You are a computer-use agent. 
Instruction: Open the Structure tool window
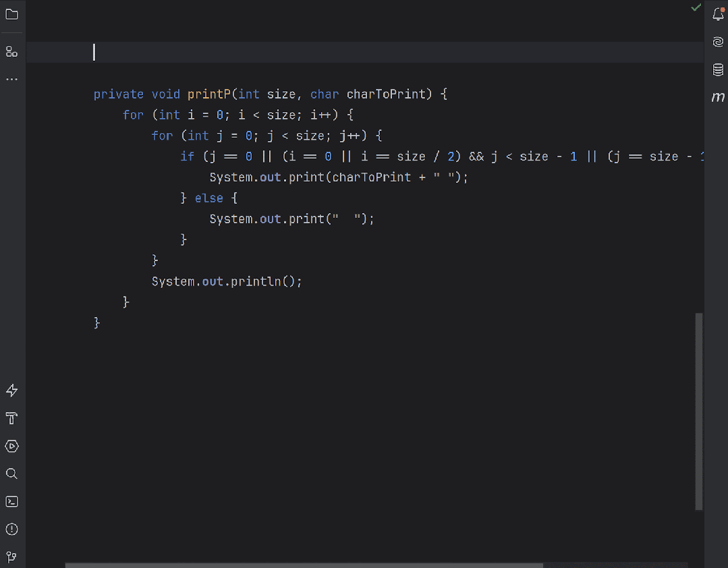(11, 51)
